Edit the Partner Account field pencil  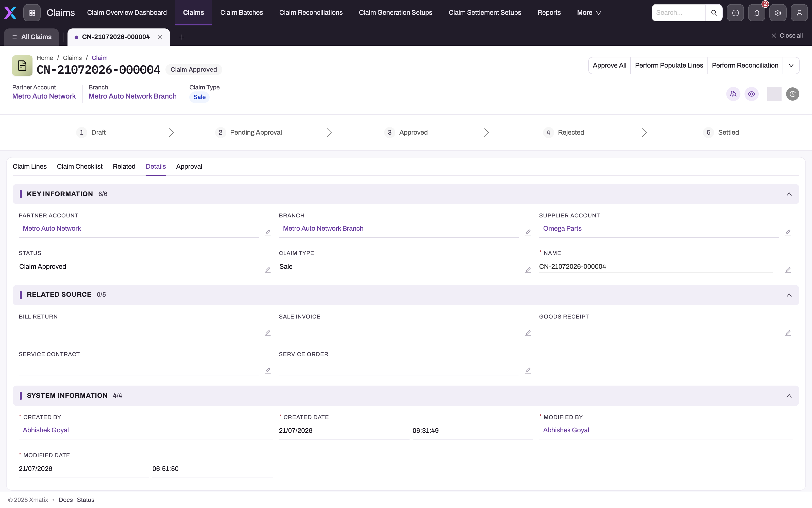pos(267,232)
